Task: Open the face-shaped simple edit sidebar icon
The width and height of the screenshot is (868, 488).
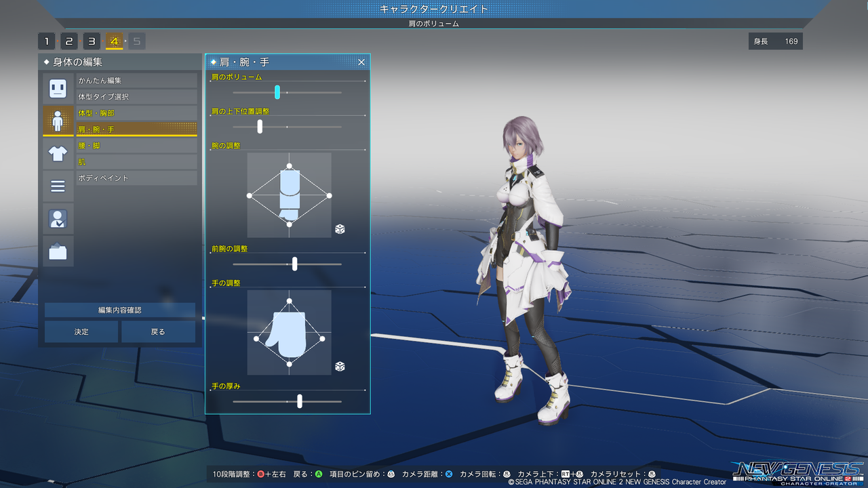Action: click(58, 88)
